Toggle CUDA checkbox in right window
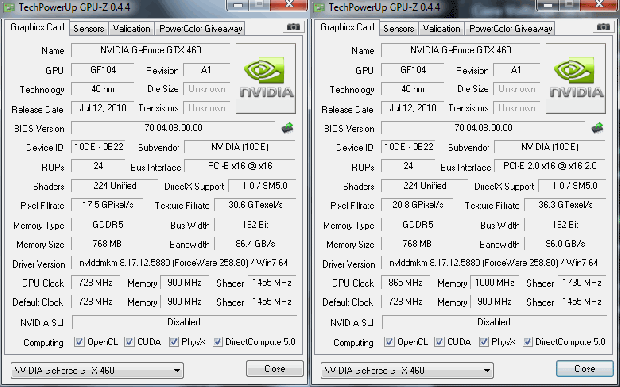The height and width of the screenshot is (387, 620). 439,342
